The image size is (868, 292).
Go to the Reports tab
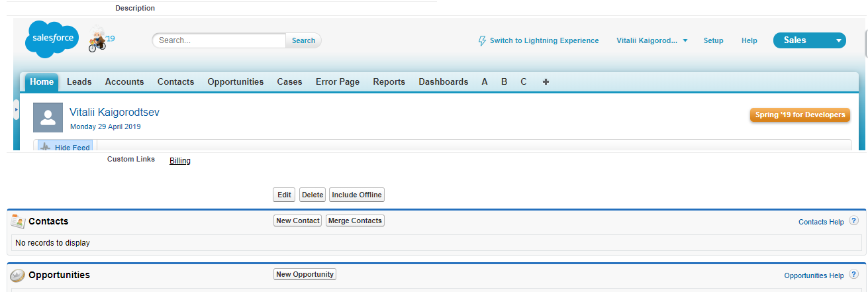(x=389, y=82)
